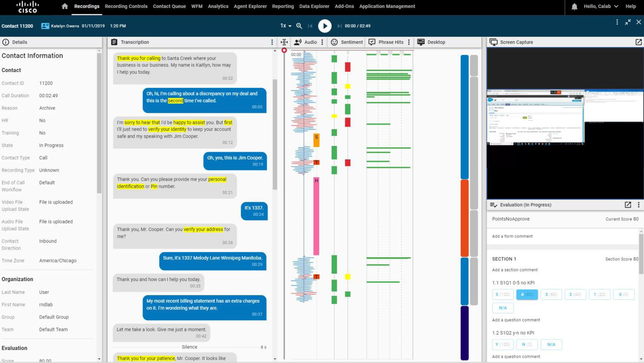Open the Analytics menu
644x363 pixels.
218,6
